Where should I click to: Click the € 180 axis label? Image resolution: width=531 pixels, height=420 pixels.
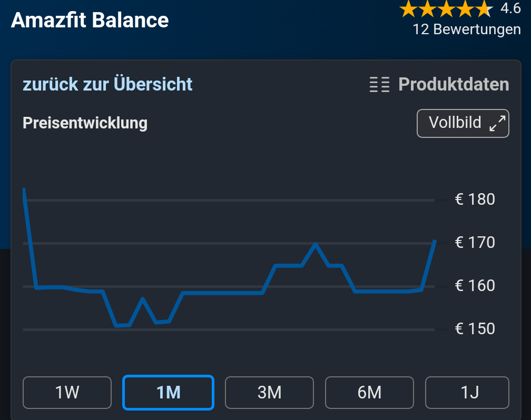tap(475, 199)
